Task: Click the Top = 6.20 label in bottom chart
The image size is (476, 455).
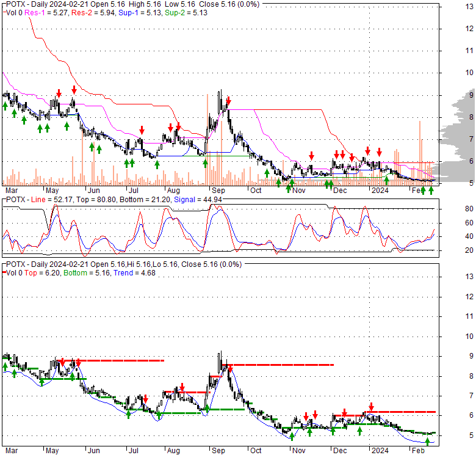Action: click(x=42, y=273)
